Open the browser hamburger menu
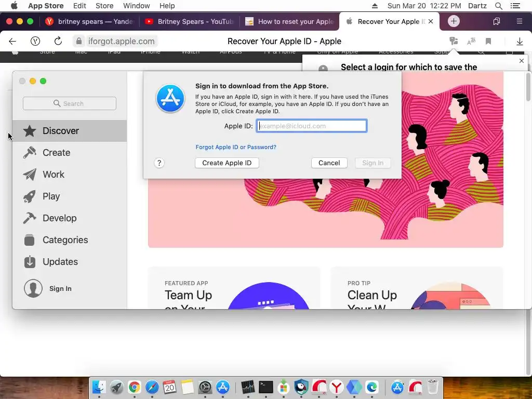The height and width of the screenshot is (399, 532). click(520, 21)
